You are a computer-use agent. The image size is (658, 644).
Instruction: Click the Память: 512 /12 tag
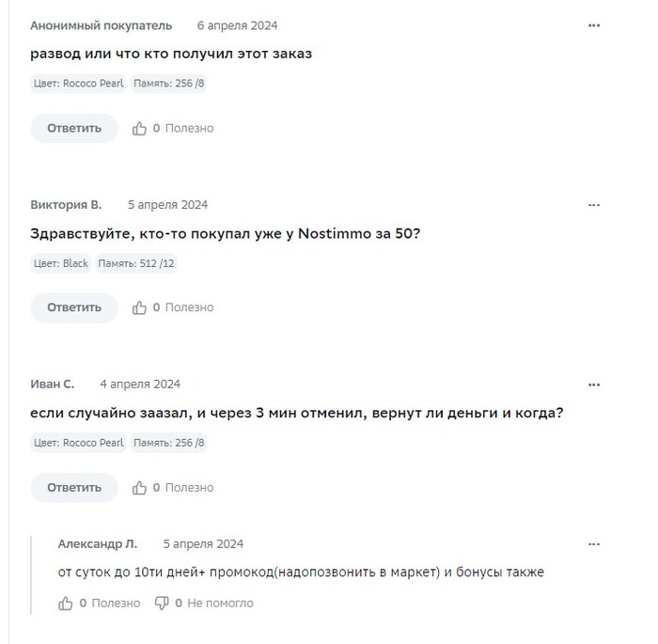click(136, 263)
